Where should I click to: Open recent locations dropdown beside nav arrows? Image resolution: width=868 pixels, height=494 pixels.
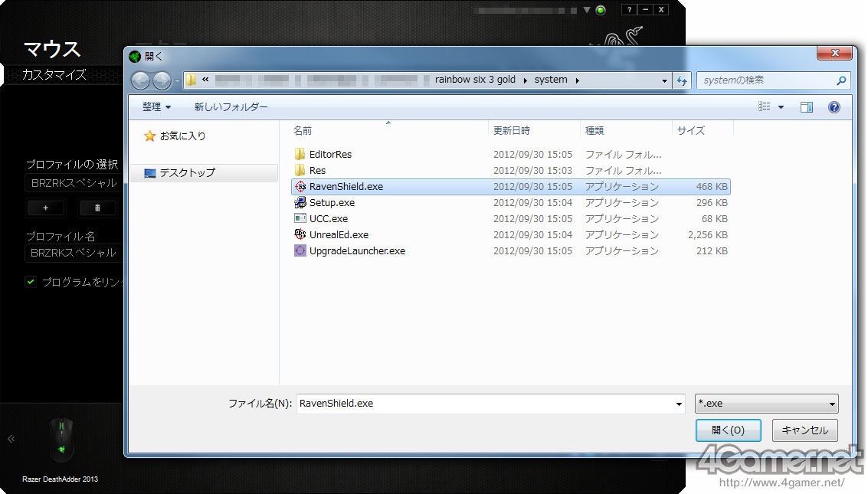(177, 80)
